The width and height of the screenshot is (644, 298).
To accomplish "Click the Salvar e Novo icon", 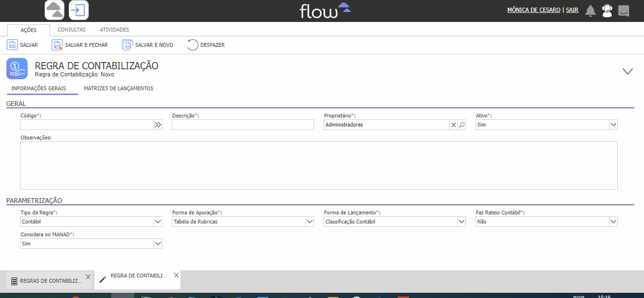I will [127, 45].
